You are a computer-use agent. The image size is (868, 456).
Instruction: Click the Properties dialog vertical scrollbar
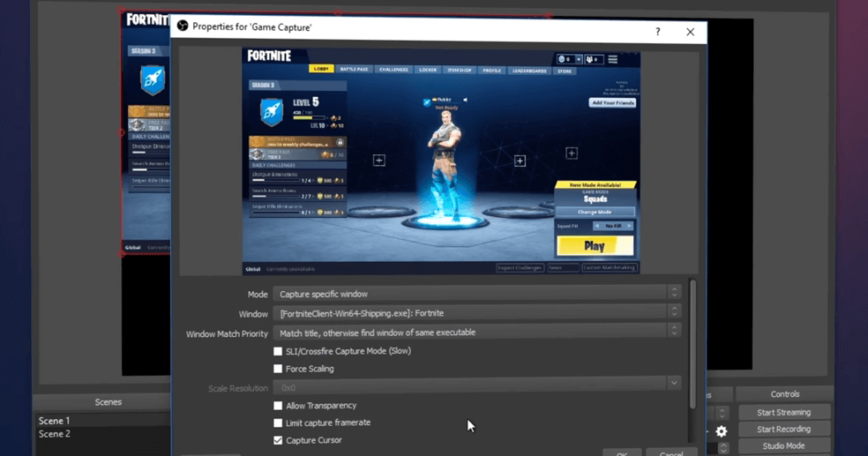692,344
